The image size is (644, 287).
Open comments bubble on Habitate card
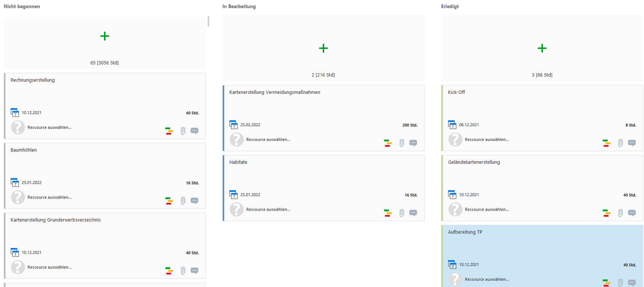[x=413, y=213]
